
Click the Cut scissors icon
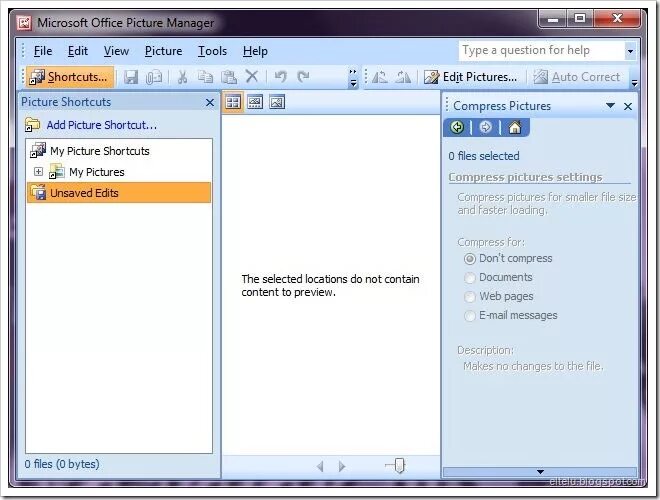point(182,77)
